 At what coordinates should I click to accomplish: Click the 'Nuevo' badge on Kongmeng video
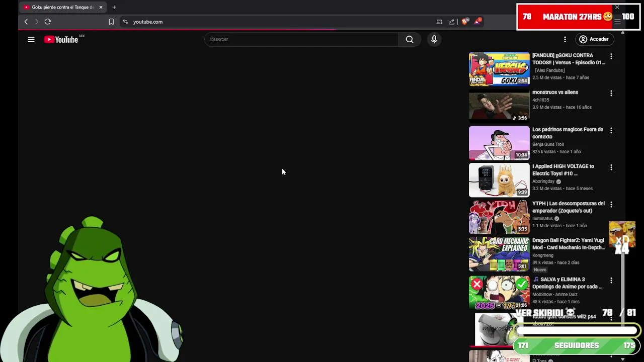point(540,270)
